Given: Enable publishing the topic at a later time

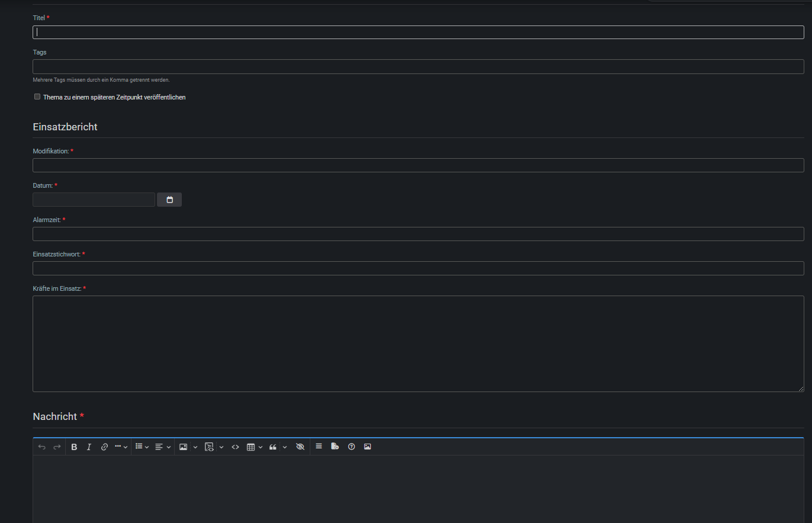Looking at the screenshot, I should click(37, 97).
